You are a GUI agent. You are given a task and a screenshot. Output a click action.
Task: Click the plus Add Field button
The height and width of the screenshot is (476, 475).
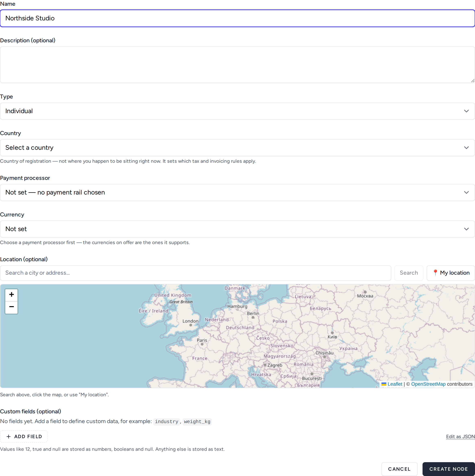pos(24,436)
